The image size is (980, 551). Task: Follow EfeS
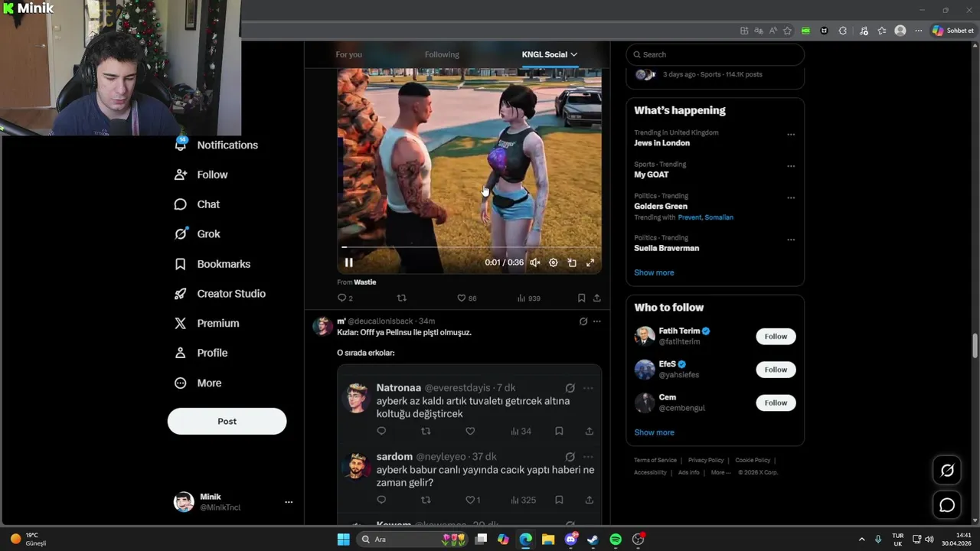tap(776, 370)
